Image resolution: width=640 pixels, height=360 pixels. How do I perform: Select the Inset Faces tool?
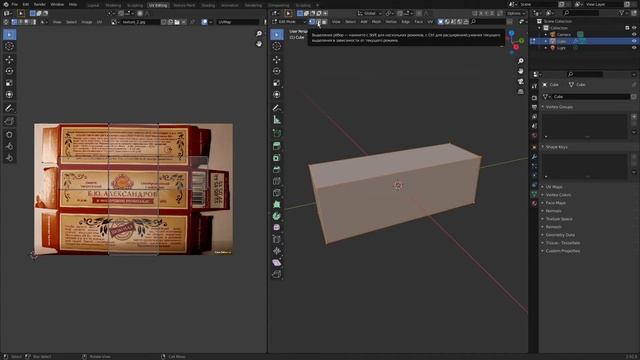point(277,158)
